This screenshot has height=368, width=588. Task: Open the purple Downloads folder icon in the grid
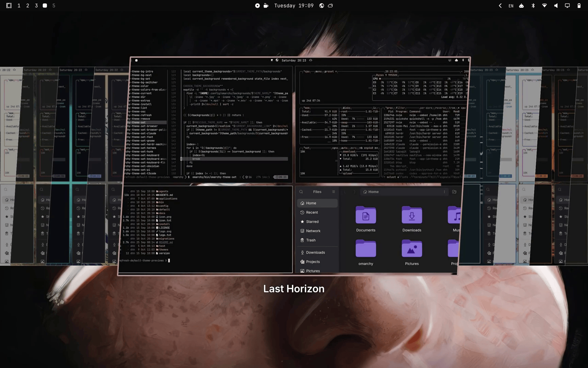412,215
